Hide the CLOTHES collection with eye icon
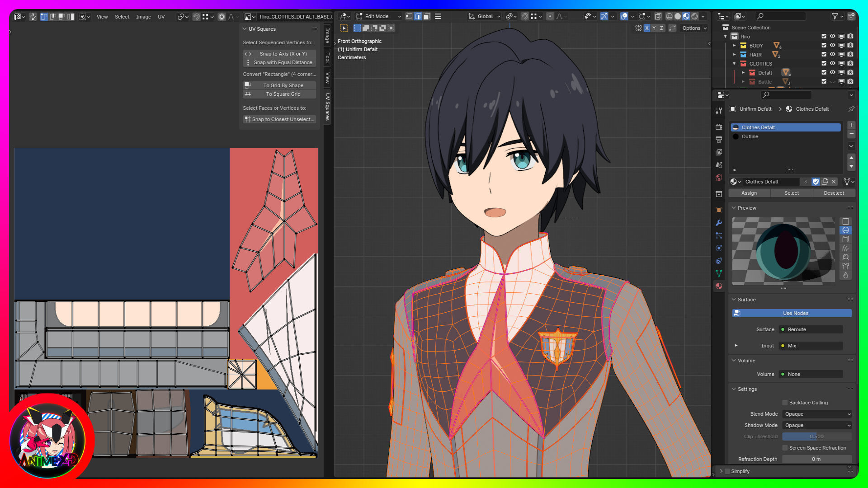This screenshot has width=868, height=488. click(x=832, y=64)
